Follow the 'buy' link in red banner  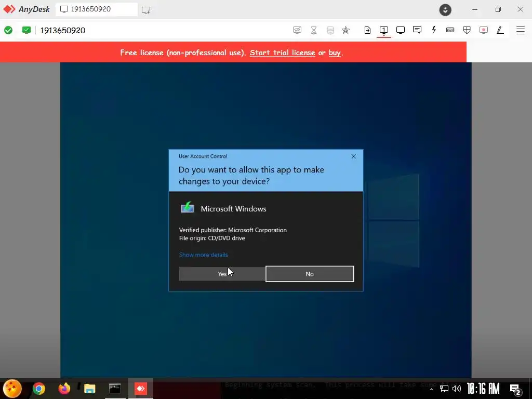tap(335, 52)
